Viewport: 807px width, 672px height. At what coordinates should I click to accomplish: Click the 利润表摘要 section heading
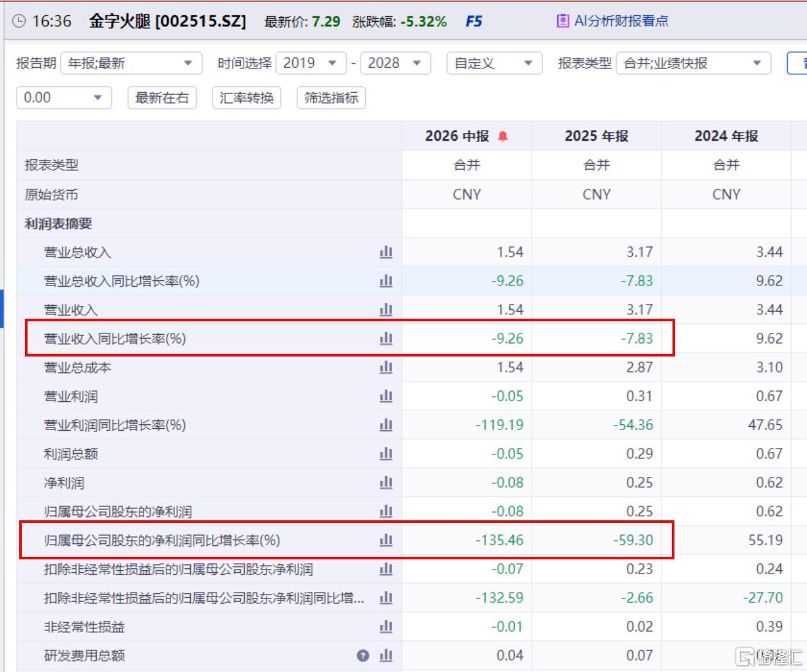(x=58, y=223)
